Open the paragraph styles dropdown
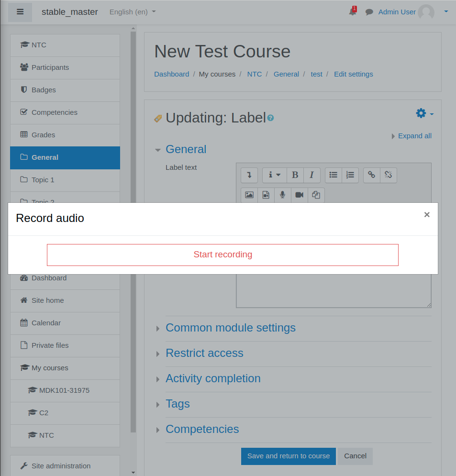456x476 pixels. [275, 175]
